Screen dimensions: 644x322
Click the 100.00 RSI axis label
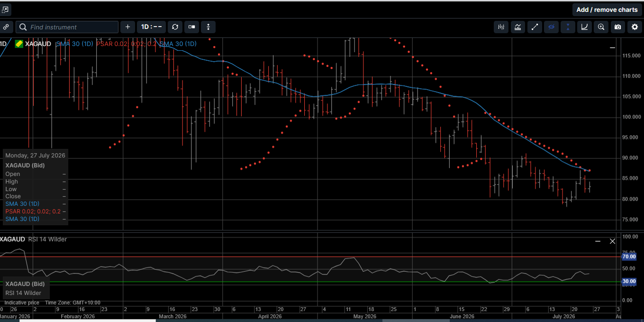coord(630,236)
